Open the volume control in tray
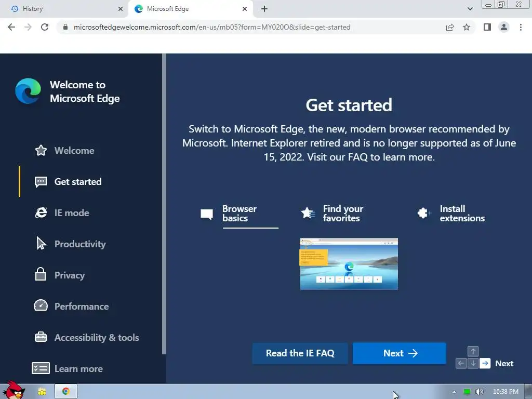The height and width of the screenshot is (399, 532). 479,392
